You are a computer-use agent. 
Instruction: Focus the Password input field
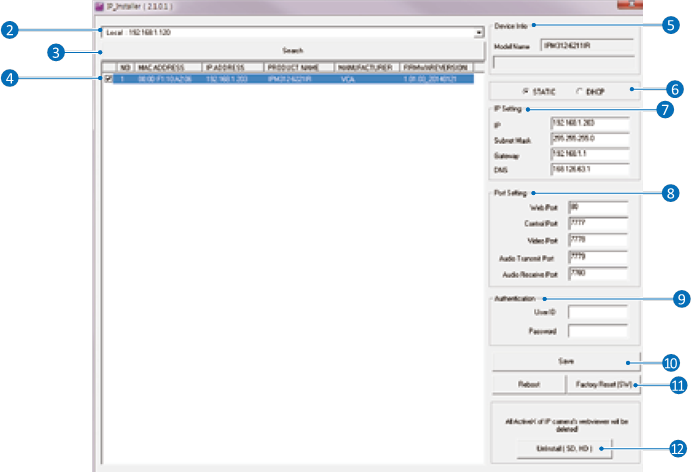pyautogui.click(x=597, y=329)
